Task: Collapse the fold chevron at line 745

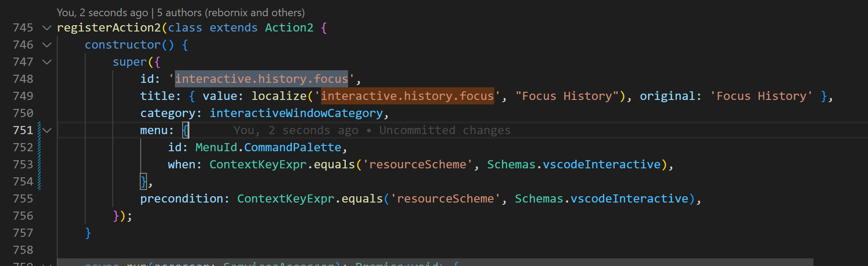Action: tap(47, 28)
